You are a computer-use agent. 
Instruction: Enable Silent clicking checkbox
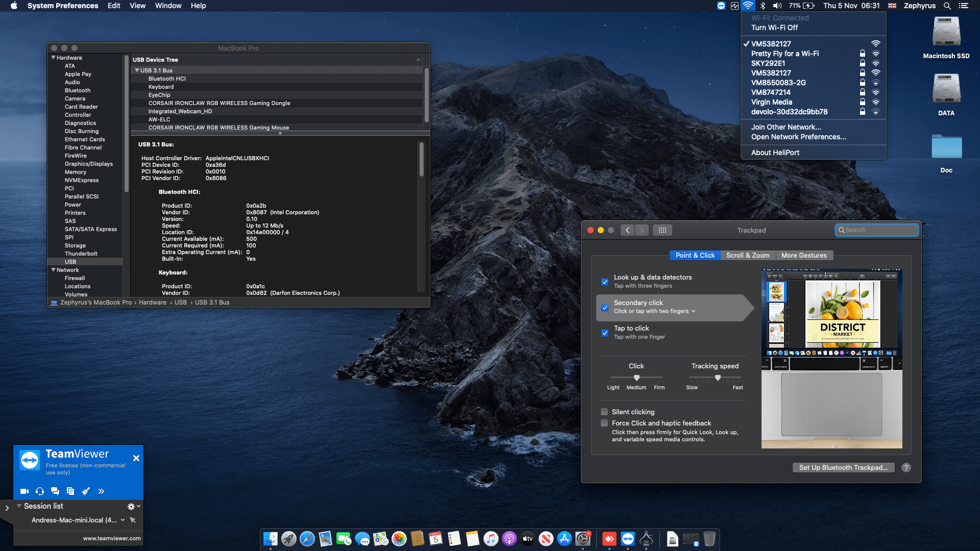point(604,412)
